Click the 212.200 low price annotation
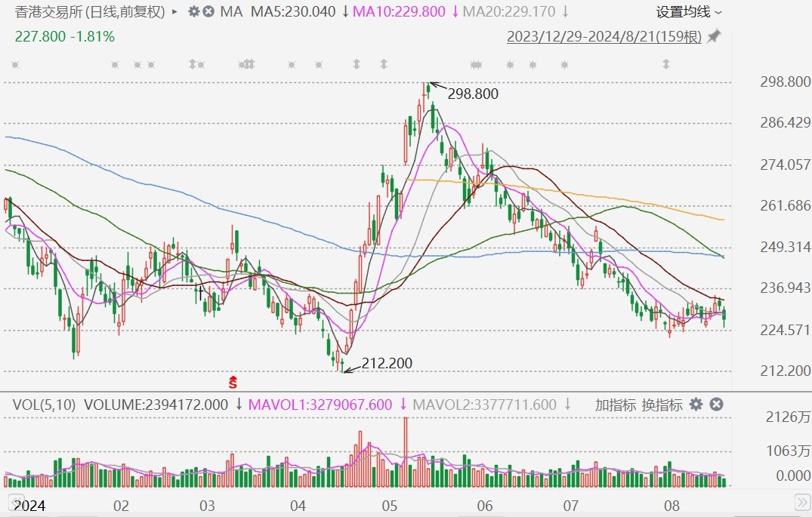This screenshot has width=812, height=517. [387, 363]
